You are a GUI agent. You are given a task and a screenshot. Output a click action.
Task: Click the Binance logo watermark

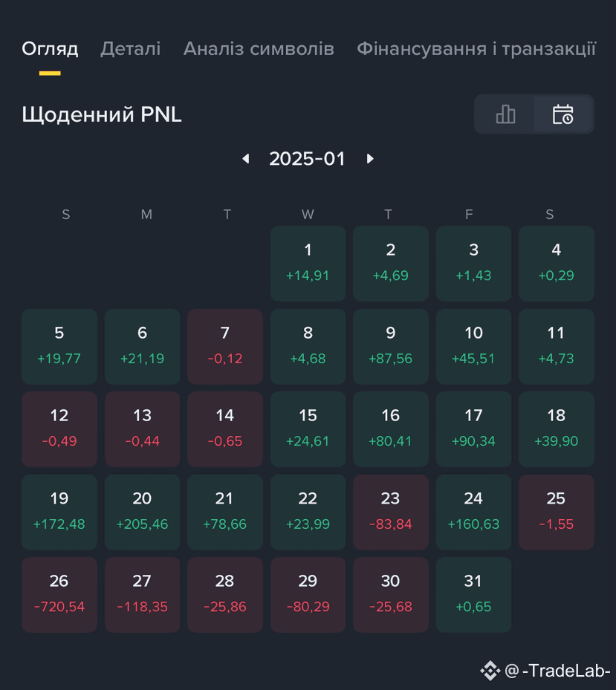[x=490, y=671]
